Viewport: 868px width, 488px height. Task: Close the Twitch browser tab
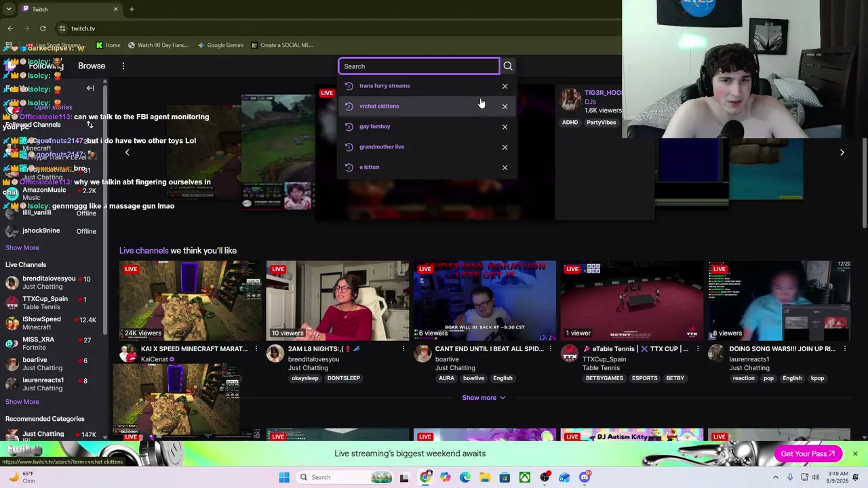115,9
